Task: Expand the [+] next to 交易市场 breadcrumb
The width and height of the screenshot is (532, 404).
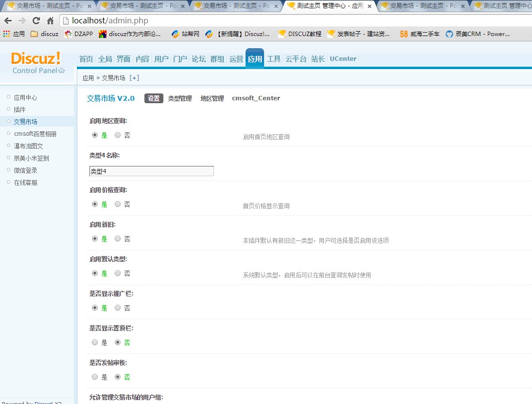Action: click(134, 78)
